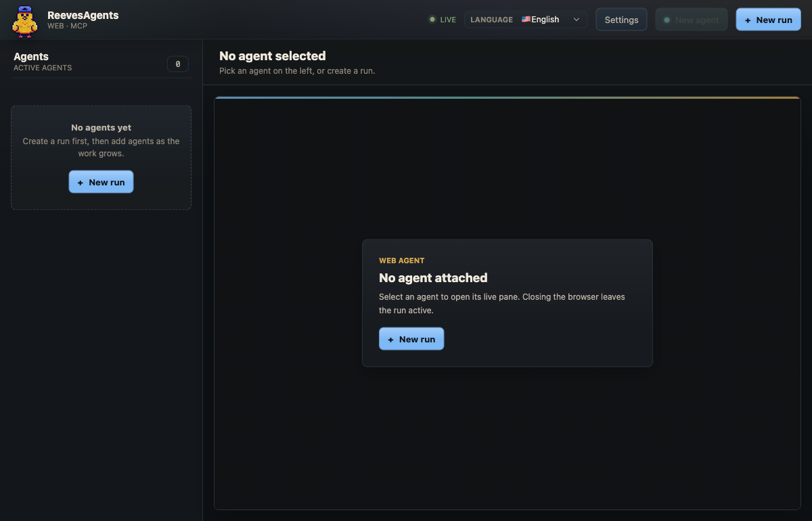The height and width of the screenshot is (521, 812).
Task: Click the "WEB · MCP" subtitle
Action: click(x=67, y=26)
